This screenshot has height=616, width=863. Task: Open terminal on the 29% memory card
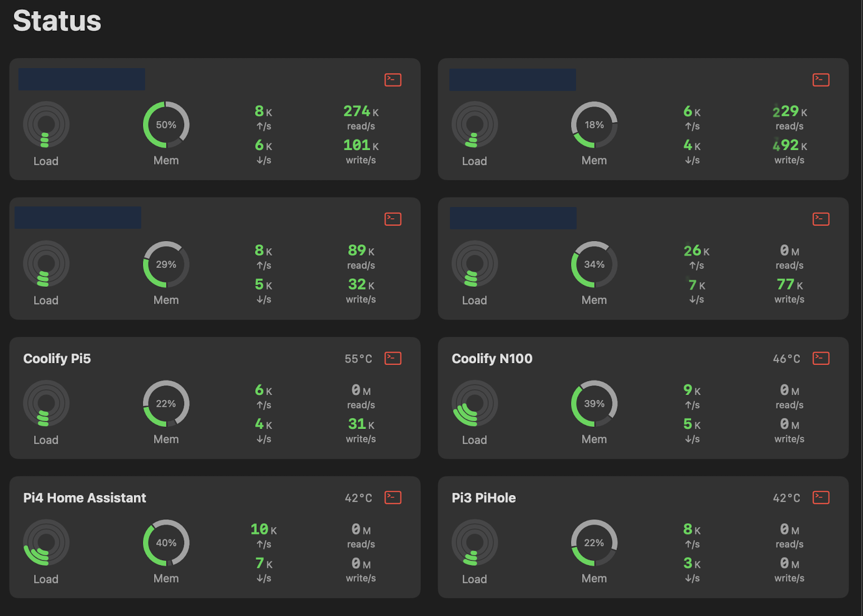[393, 219]
